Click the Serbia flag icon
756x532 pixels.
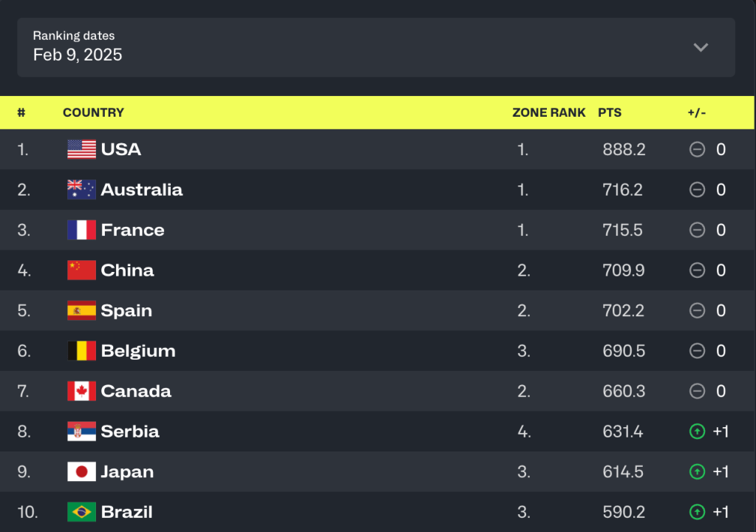coord(81,432)
